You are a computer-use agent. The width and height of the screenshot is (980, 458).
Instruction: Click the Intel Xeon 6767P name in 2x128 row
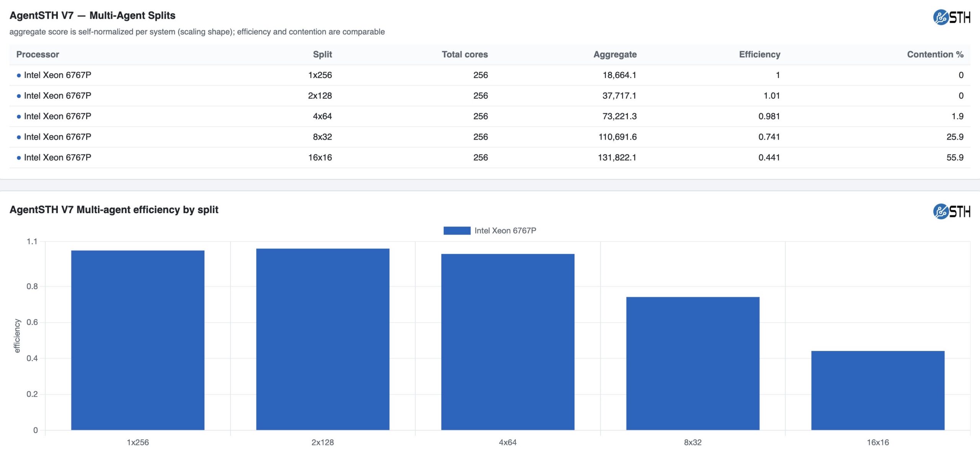coord(57,96)
